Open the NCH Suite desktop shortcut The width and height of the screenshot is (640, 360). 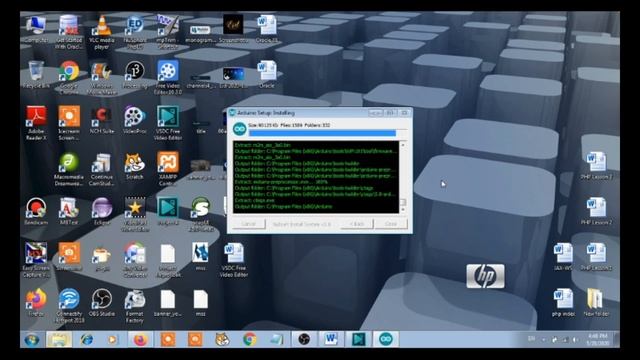pyautogui.click(x=102, y=120)
